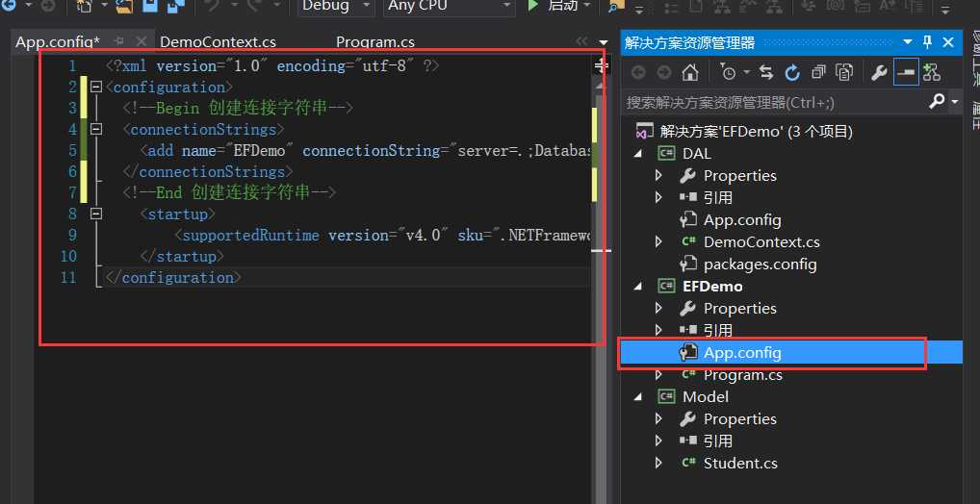Screen dimensions: 980x504
Task: Select solution 'EFDemo' root node
Action: [x=757, y=131]
